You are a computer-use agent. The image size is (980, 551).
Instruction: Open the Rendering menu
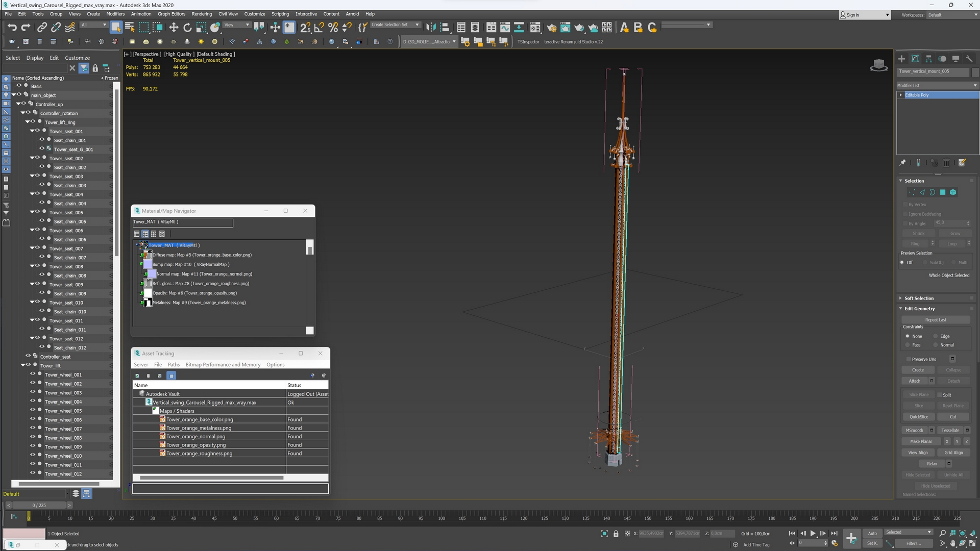(x=202, y=14)
